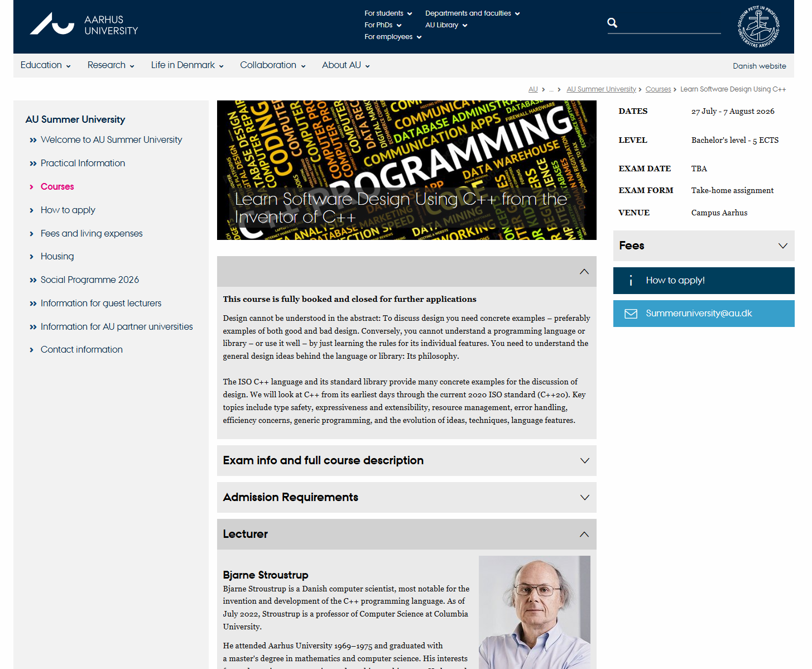
Task: Open the For employees dropdown
Action: (x=393, y=37)
